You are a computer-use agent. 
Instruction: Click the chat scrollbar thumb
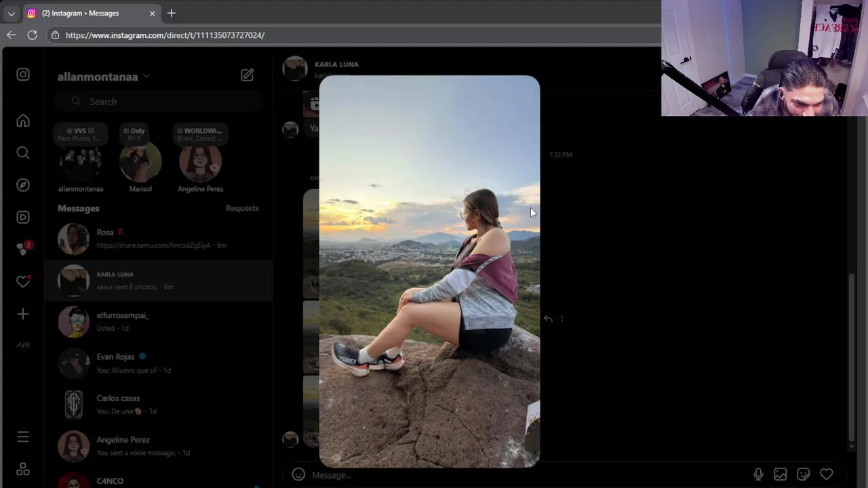point(852,358)
